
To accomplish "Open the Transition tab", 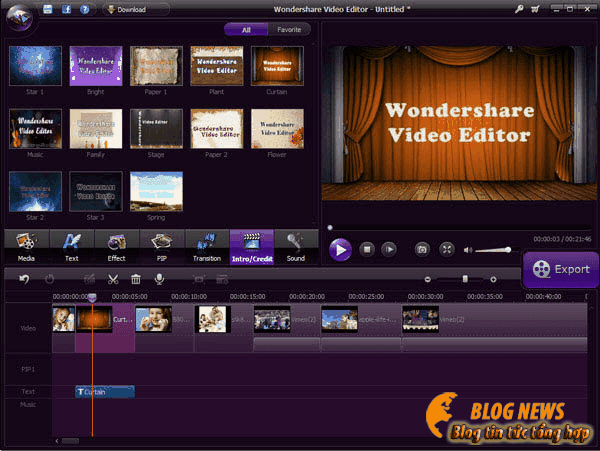I will point(207,247).
